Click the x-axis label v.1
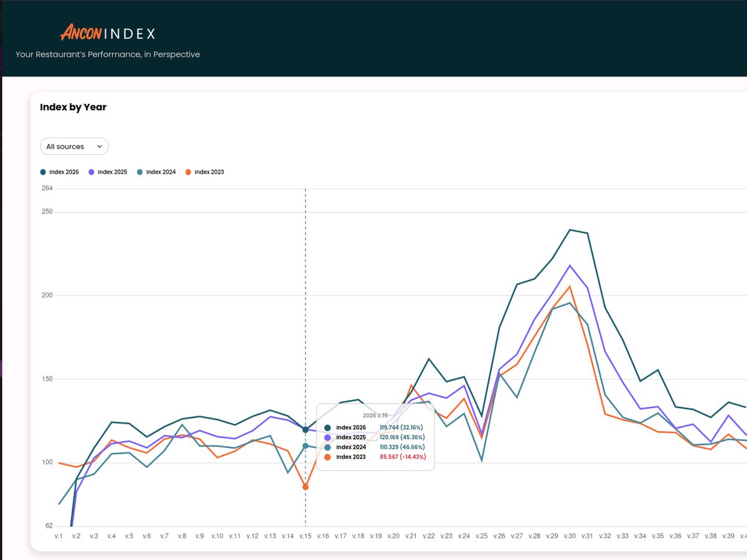 tap(59, 536)
